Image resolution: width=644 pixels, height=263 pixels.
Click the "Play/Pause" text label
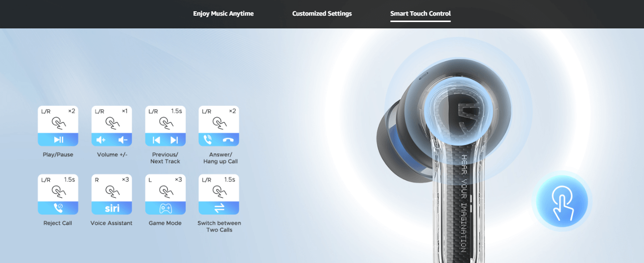pos(58,155)
